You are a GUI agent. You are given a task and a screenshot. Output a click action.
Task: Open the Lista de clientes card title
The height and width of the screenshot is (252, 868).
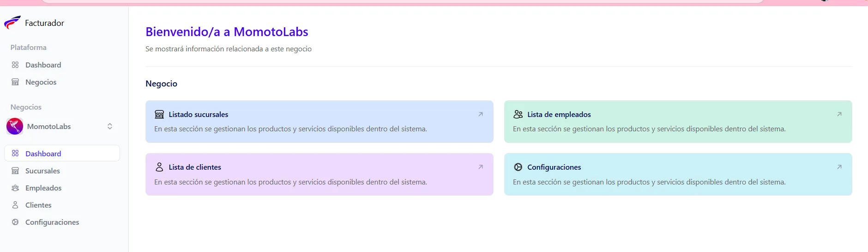pos(195,167)
